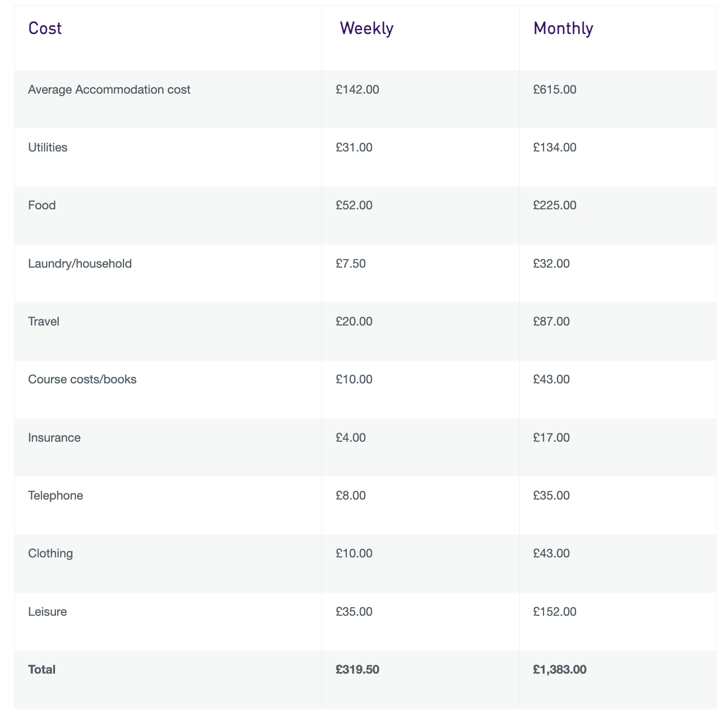
Task: Select the Utilities row label
Action: click(47, 147)
